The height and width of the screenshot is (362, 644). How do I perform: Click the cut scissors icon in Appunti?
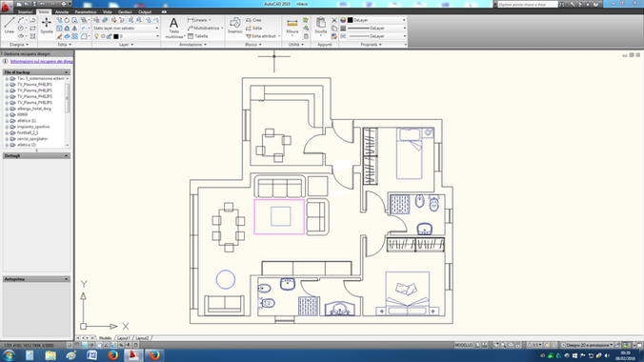click(x=334, y=20)
